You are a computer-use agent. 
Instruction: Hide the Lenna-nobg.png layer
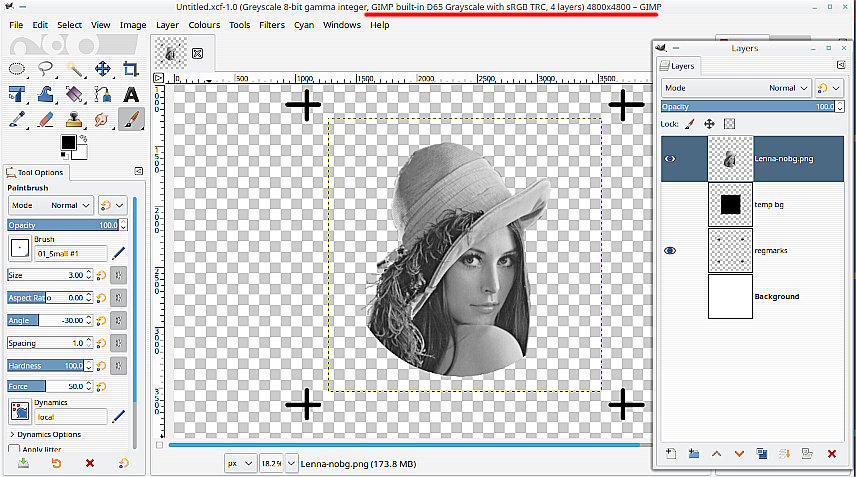tap(670, 159)
